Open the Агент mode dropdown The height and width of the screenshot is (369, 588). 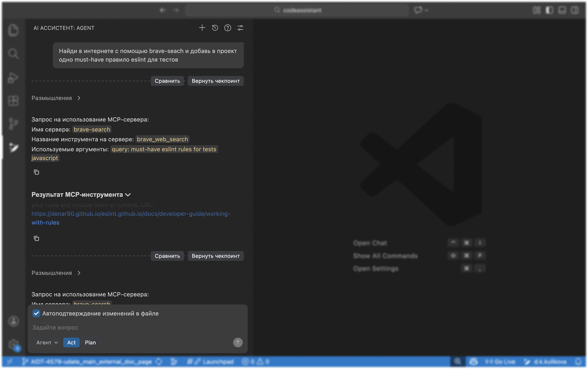[x=47, y=343]
